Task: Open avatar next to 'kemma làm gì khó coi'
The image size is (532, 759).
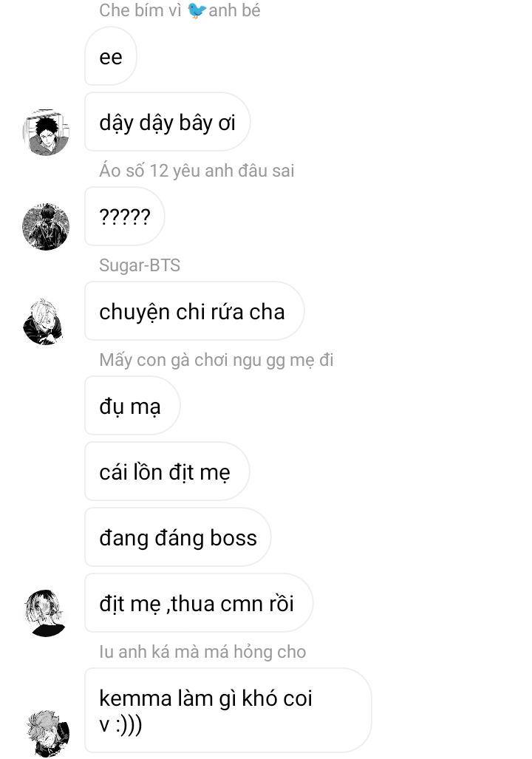Action: [x=48, y=734]
